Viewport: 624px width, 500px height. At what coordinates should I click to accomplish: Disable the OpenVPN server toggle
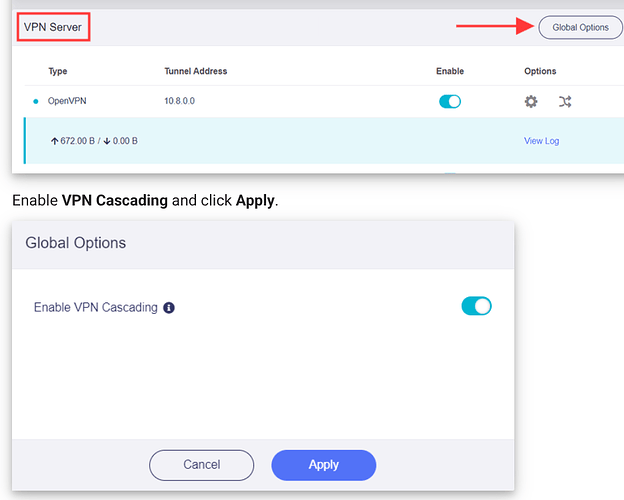pyautogui.click(x=450, y=102)
